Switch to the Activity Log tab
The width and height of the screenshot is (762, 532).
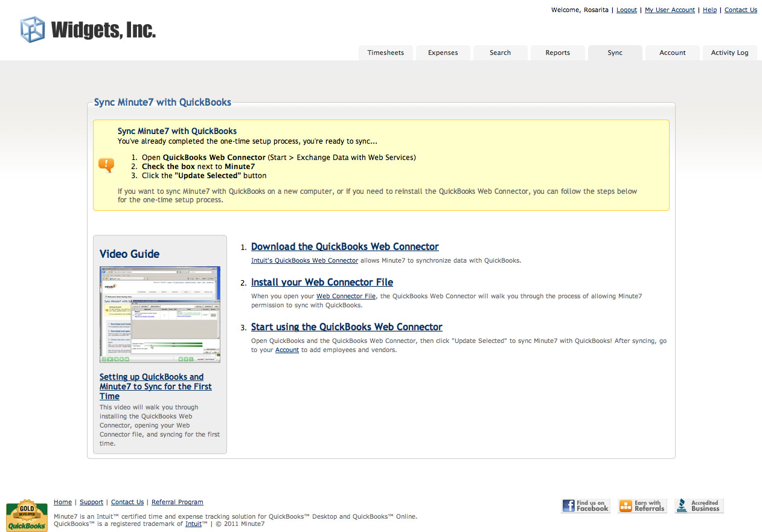pos(730,53)
